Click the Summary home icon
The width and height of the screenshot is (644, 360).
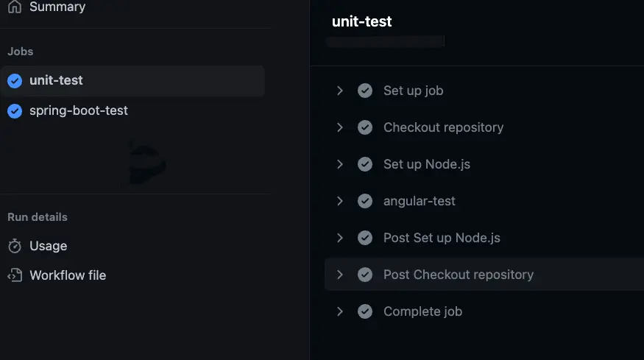click(x=15, y=7)
